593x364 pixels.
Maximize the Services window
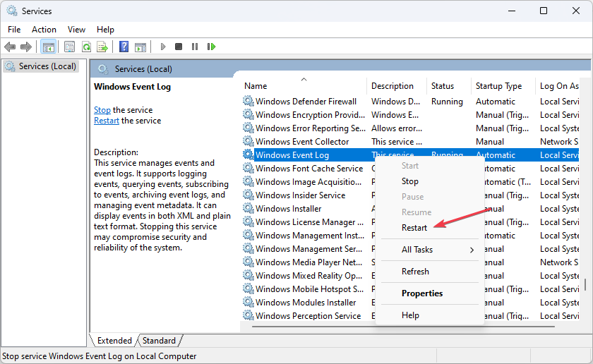[x=544, y=11]
